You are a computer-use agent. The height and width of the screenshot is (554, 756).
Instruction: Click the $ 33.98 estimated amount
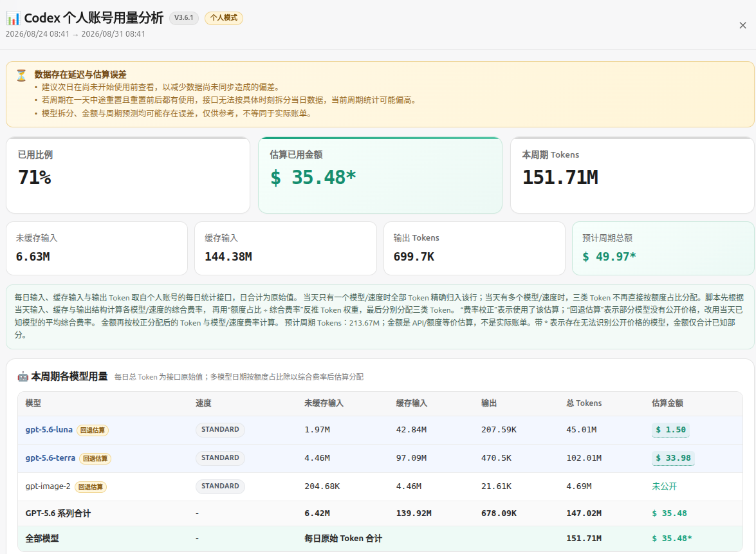pyautogui.click(x=673, y=458)
